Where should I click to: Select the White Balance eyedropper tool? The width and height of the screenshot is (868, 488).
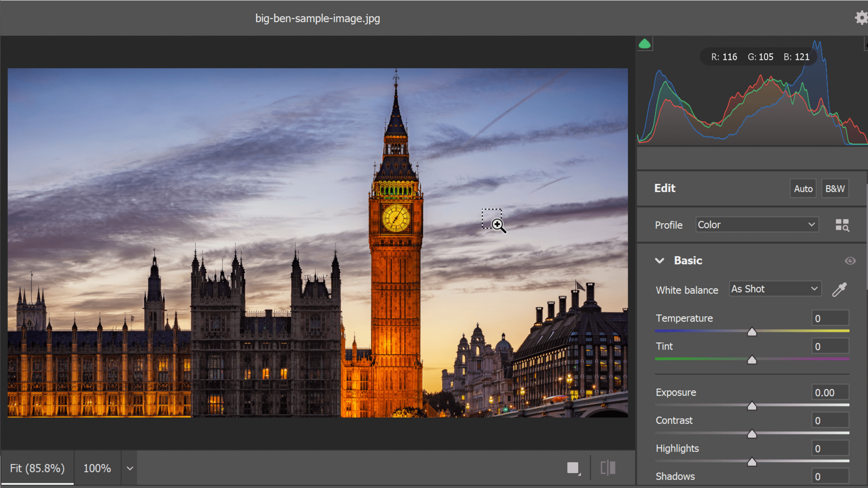pos(840,289)
